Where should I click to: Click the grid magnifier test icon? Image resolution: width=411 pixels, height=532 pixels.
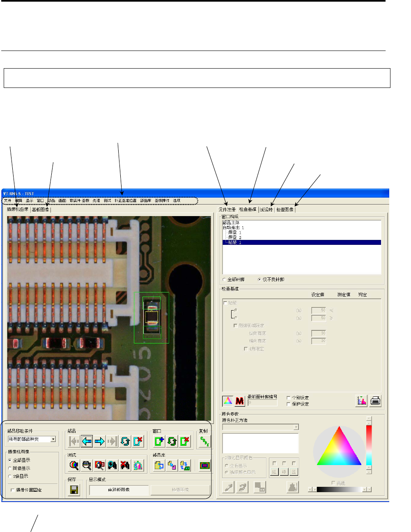coord(87,465)
